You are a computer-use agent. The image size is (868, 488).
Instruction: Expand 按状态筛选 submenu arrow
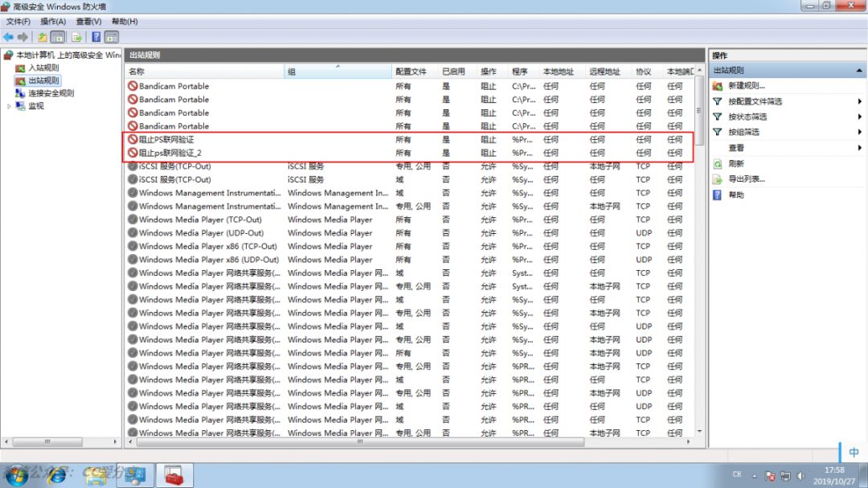pos(859,117)
